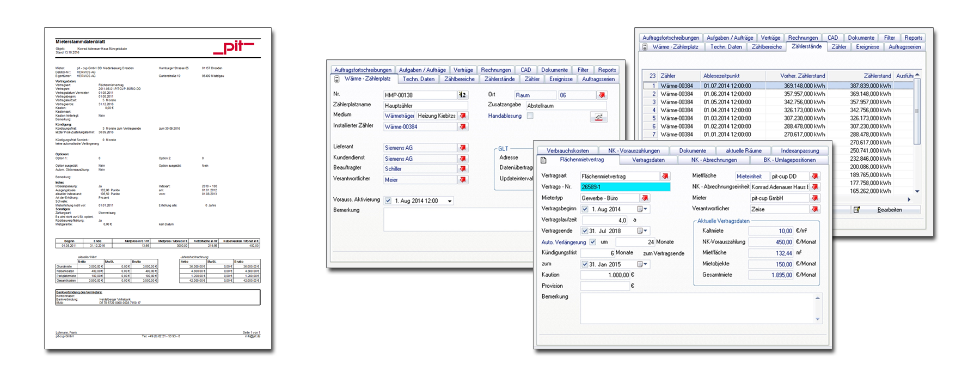Open Auftragsfortschreibungen tab in Zählerstände window

670,38
